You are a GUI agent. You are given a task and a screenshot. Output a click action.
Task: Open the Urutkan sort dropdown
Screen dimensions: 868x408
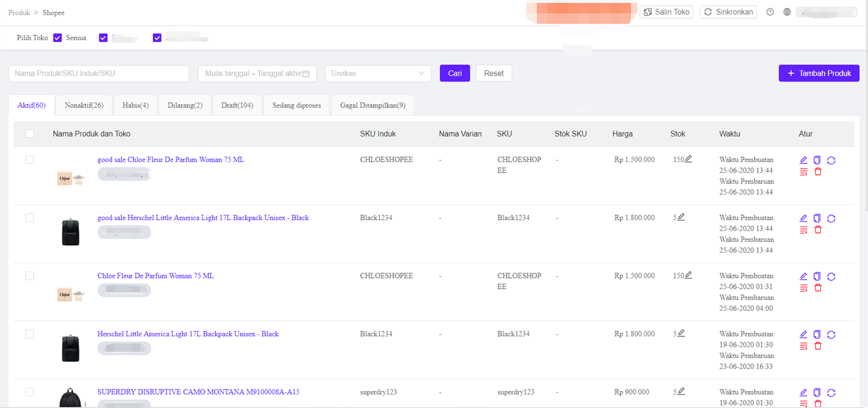pos(378,73)
